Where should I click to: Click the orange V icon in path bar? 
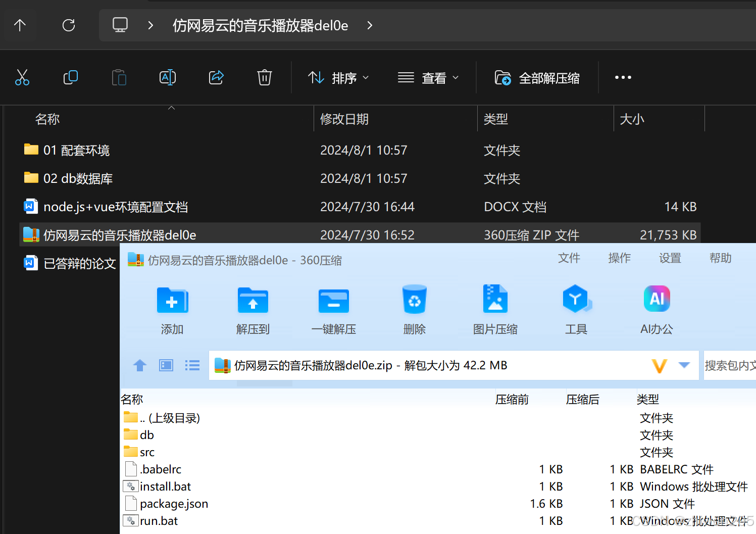[660, 366]
